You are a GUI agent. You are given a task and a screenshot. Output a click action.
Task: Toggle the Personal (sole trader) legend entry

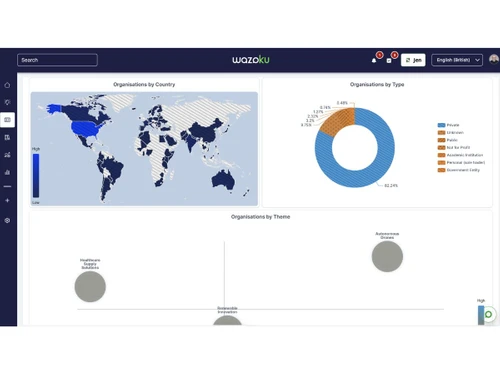pos(461,162)
